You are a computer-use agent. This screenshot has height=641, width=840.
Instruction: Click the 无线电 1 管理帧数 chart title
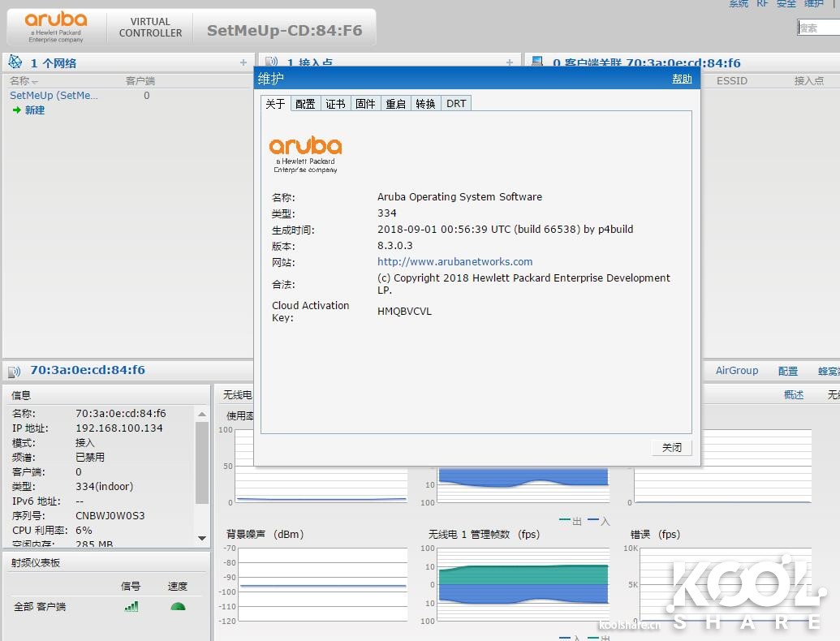(x=484, y=534)
